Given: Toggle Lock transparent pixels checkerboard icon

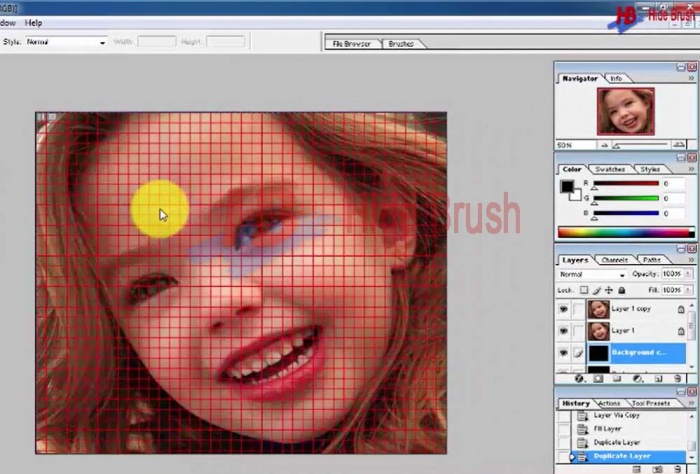Looking at the screenshot, I should pos(584,290).
